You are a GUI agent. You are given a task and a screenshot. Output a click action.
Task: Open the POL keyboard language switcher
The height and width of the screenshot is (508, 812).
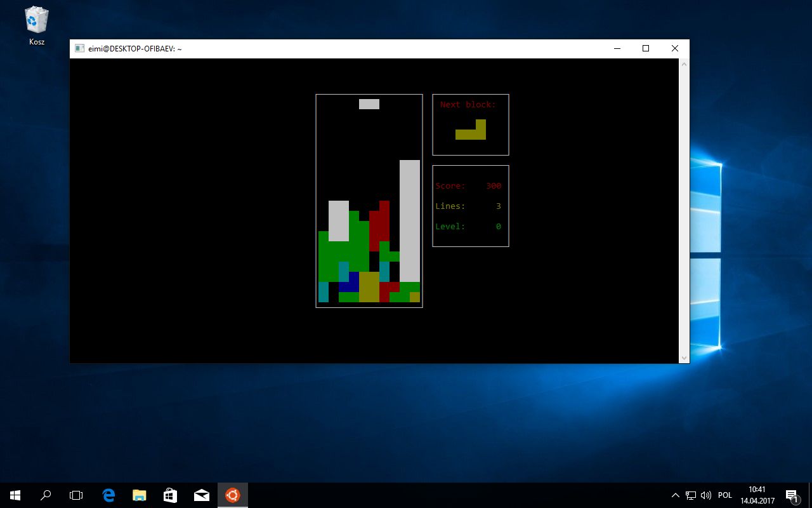click(x=724, y=495)
